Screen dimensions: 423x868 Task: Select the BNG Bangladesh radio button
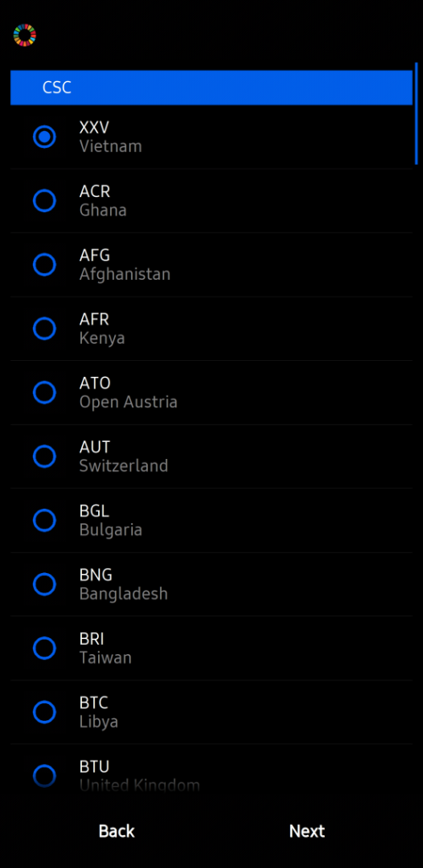pos(44,585)
